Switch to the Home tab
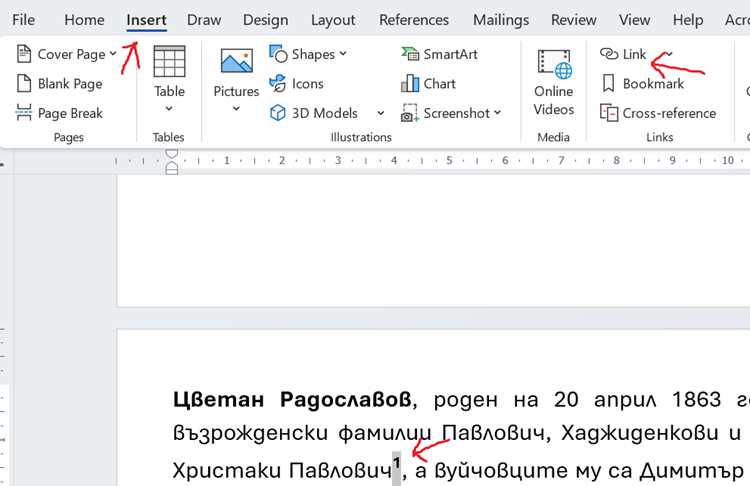 click(x=84, y=20)
